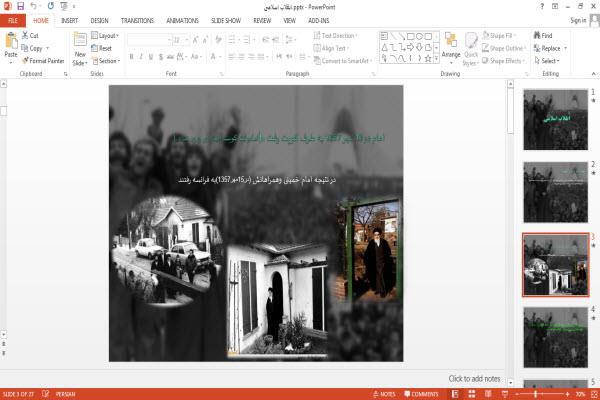Open the font size combo box
Screen dimensions: 600x400
(x=181, y=40)
